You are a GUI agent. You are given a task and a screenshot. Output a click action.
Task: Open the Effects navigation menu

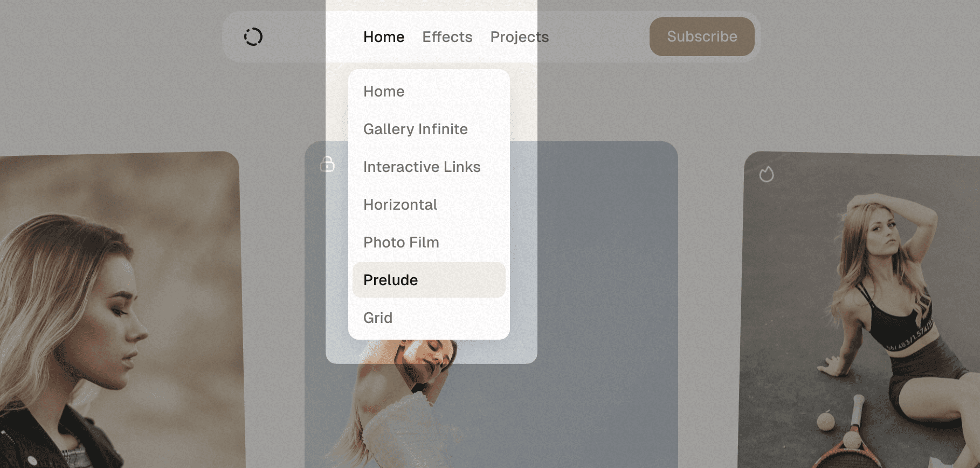(x=447, y=37)
